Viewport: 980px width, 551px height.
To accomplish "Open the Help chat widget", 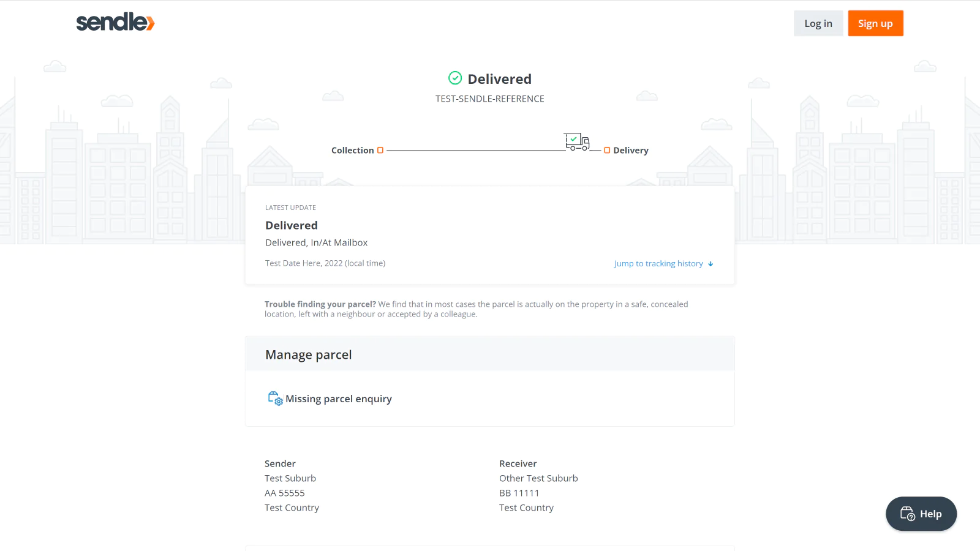I will point(921,514).
